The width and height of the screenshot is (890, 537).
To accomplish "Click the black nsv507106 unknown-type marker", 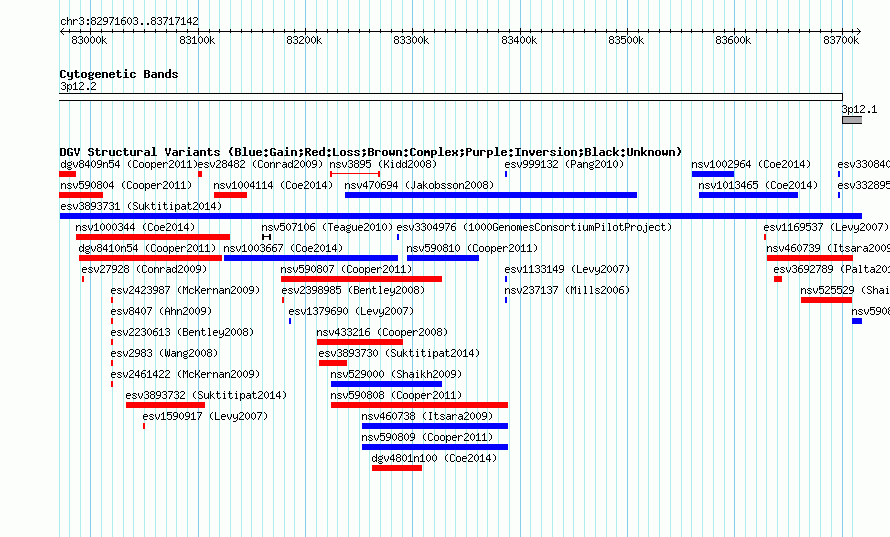I will coord(267,237).
